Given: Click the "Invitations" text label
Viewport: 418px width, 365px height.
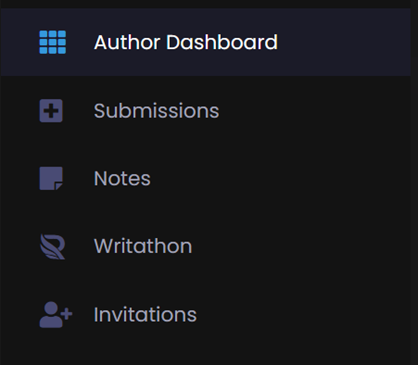Looking at the screenshot, I should click(x=145, y=314).
